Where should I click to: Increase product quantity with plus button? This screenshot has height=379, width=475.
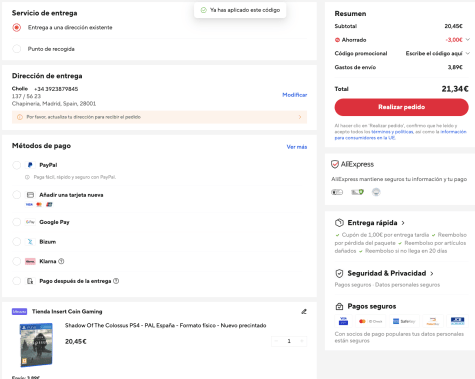click(x=302, y=341)
